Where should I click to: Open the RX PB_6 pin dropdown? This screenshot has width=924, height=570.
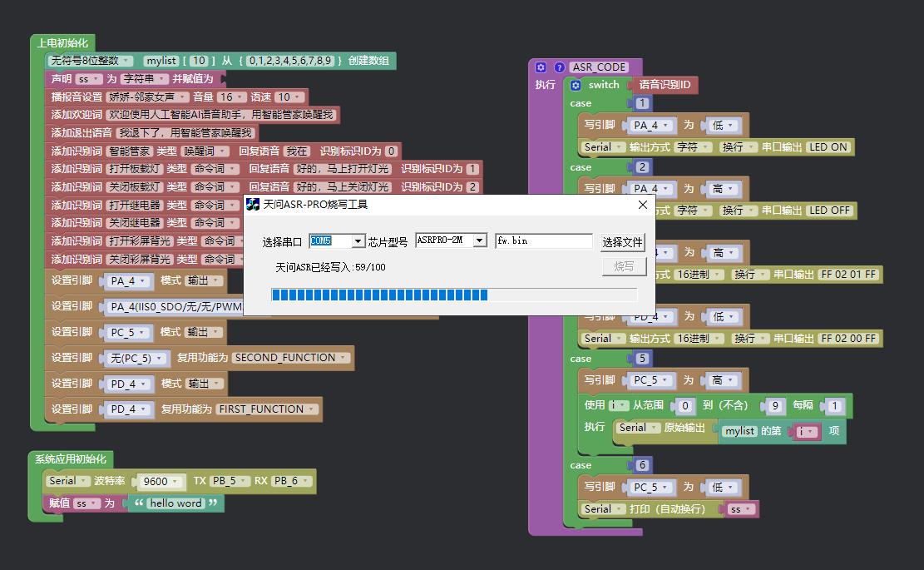291,481
